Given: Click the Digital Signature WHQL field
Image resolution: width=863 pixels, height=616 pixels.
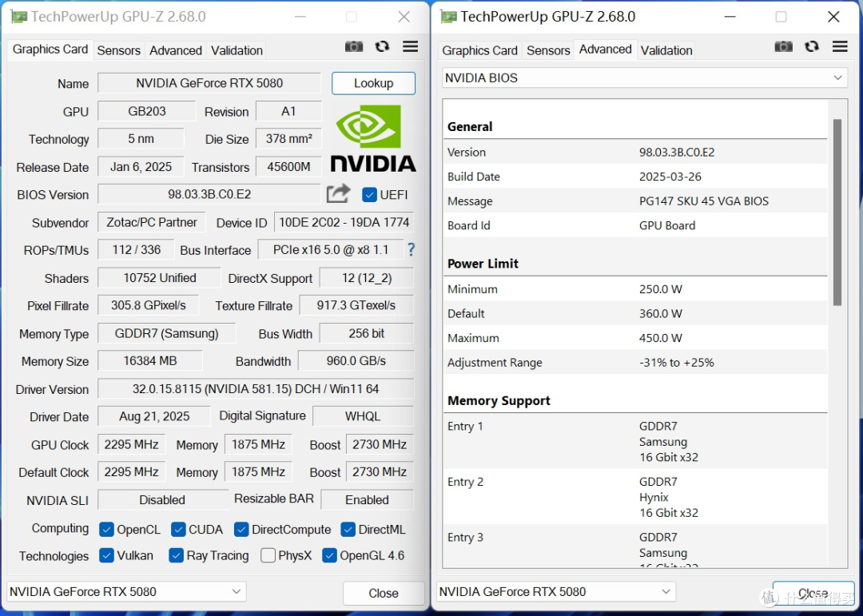Looking at the screenshot, I should coord(363,416).
